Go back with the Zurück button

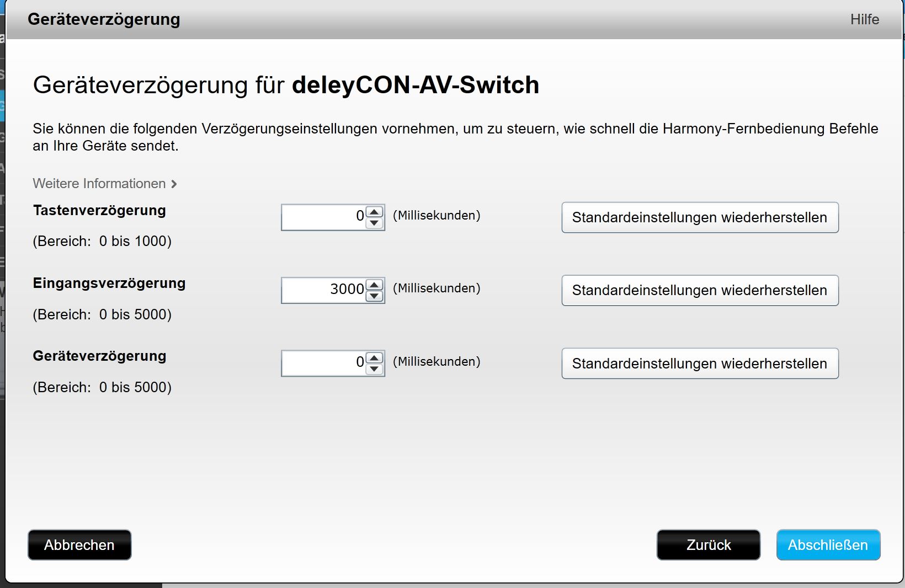pyautogui.click(x=708, y=545)
